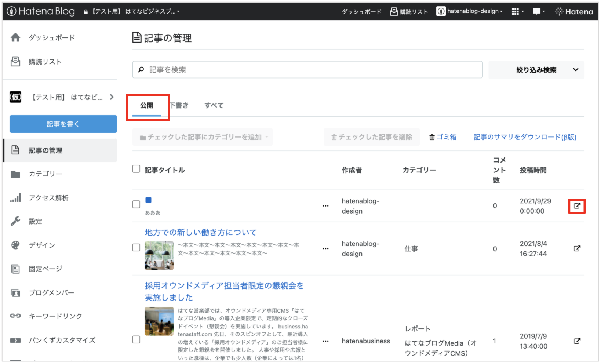Switch to the 下書き (drafts) tab
601x364 pixels.
point(179,105)
